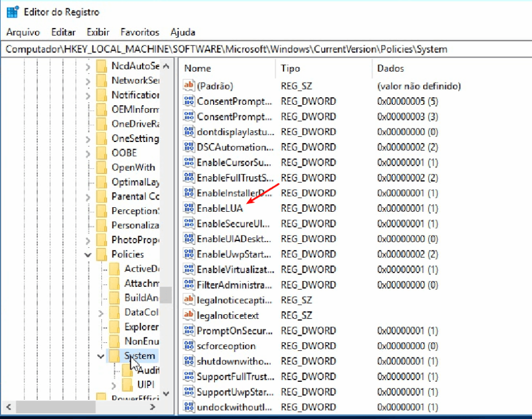Click the System folder icon in tree
Image resolution: width=532 pixels, height=419 pixels.
114,356
